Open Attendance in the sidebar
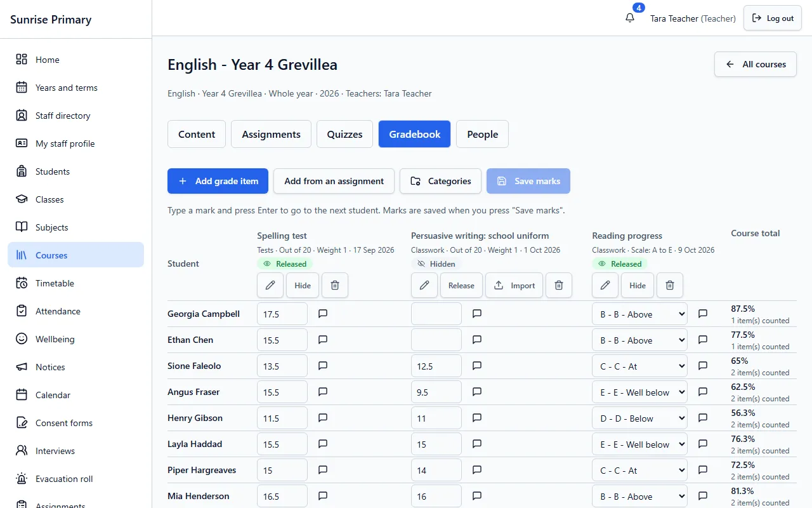 76,311
